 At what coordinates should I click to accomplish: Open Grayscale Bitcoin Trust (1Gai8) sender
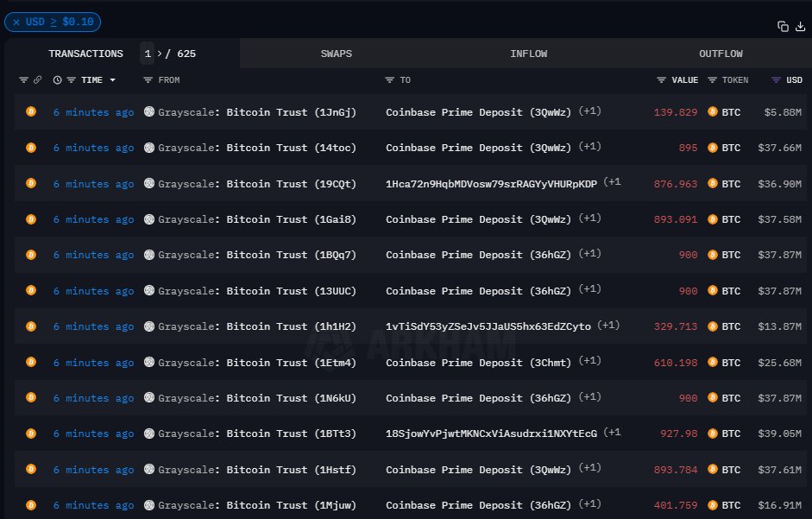pyautogui.click(x=257, y=219)
